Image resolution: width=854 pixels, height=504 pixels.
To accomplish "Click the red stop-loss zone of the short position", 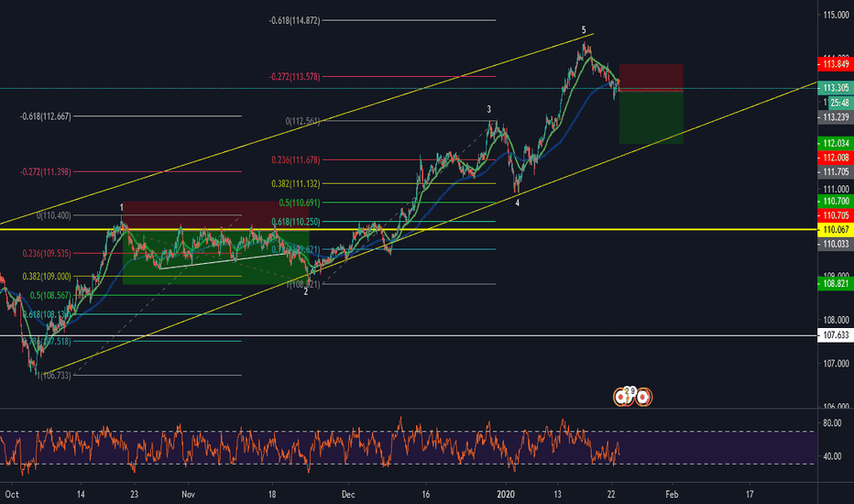I will click(x=651, y=77).
